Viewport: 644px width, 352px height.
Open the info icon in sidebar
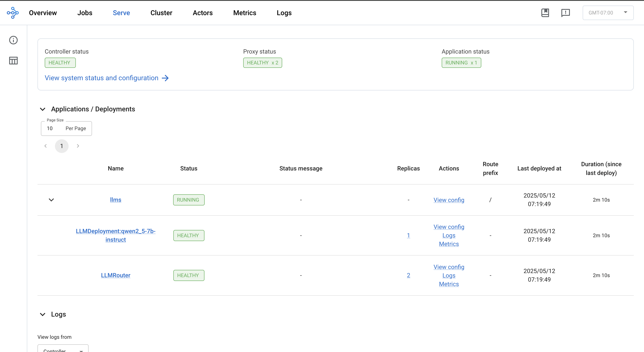point(13,40)
